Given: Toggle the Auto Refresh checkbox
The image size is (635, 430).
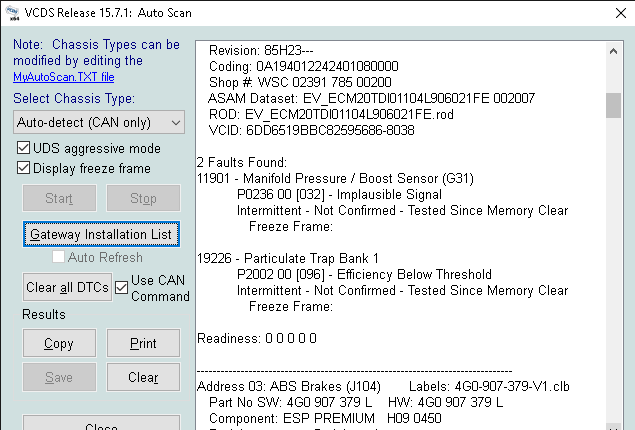Looking at the screenshot, I should (58, 257).
